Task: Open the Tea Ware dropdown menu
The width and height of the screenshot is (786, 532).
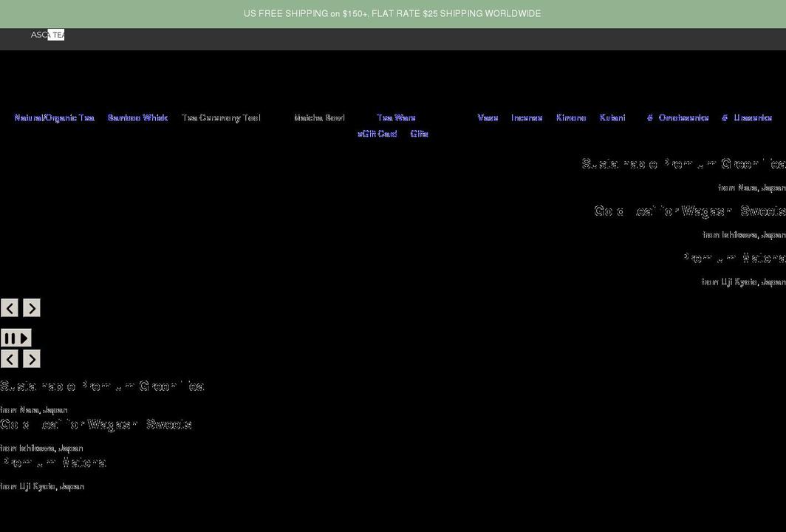Action: tap(396, 117)
